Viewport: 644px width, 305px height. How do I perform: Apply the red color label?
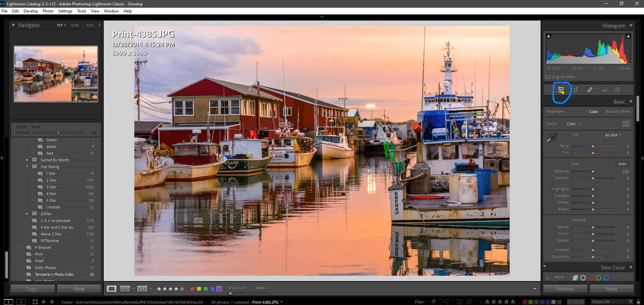point(192,289)
